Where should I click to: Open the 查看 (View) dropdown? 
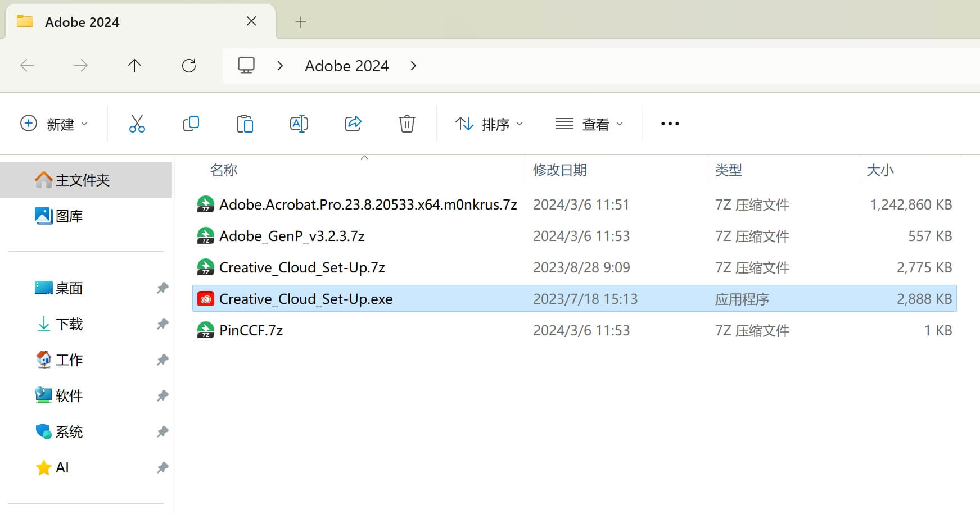pos(589,124)
